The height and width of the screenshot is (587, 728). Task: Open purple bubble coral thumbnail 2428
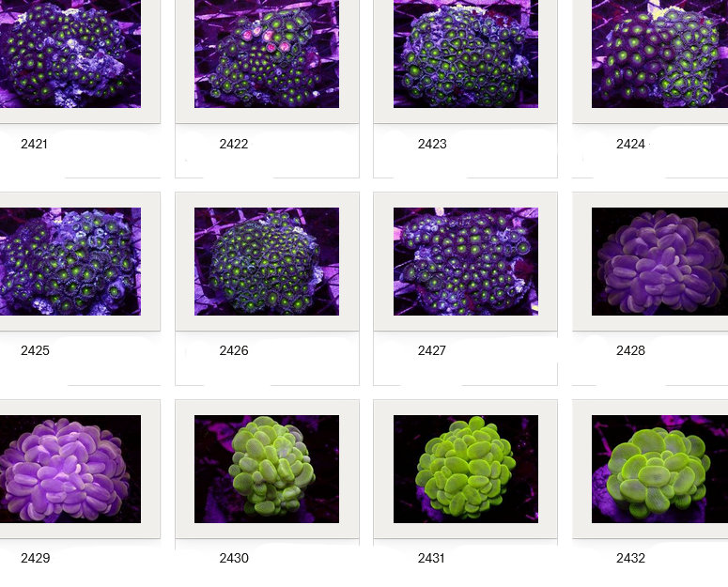[659, 262]
